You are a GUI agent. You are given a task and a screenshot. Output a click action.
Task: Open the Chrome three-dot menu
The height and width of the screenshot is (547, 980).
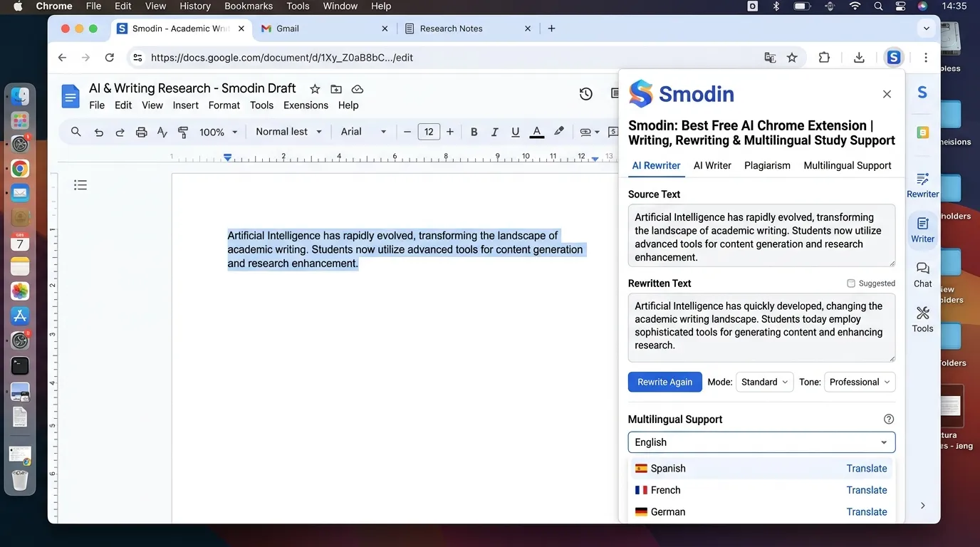pos(926,58)
